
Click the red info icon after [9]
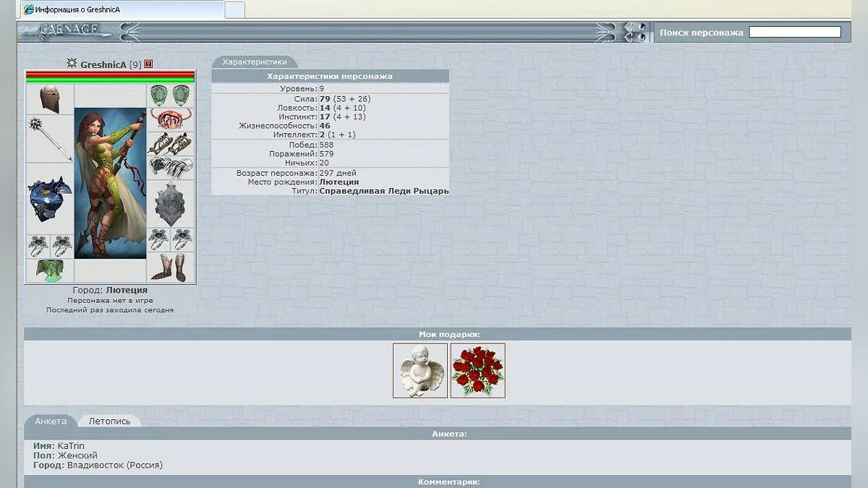pos(148,64)
